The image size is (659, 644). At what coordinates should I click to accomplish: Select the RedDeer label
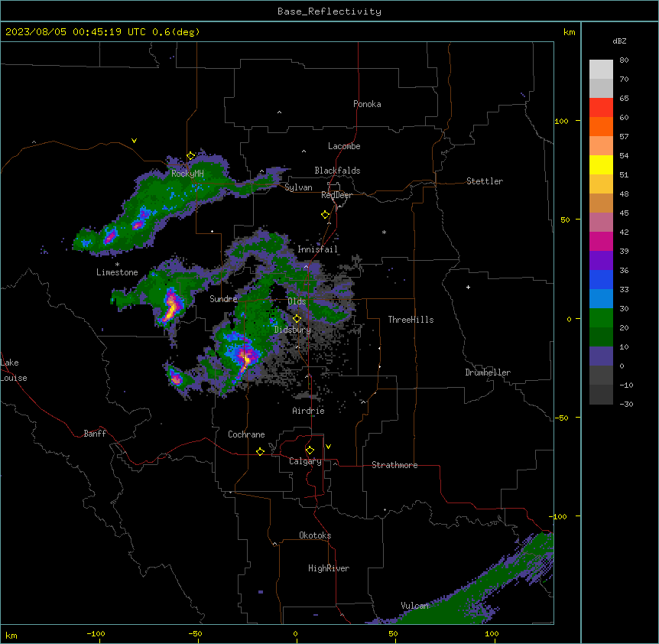point(336,195)
